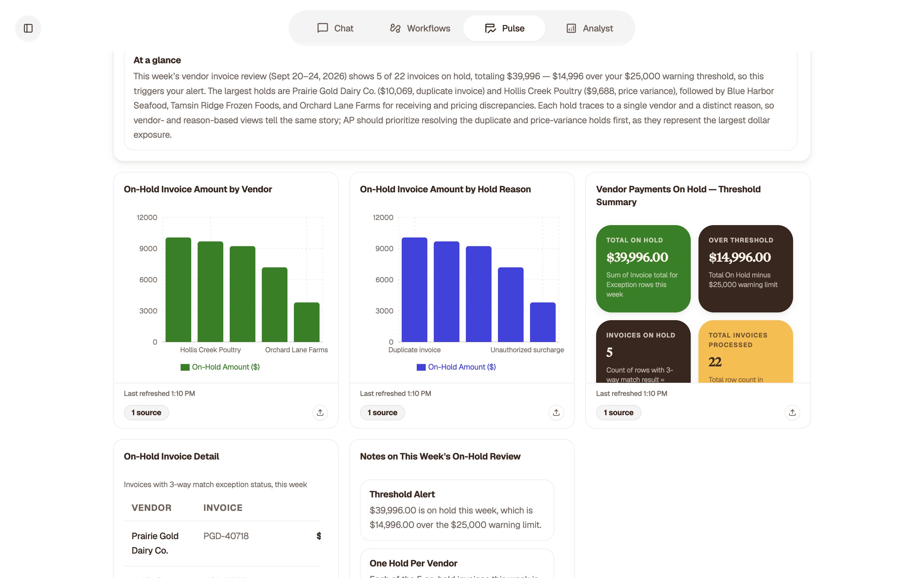
Task: Go to the Analyst tab
Action: point(589,28)
